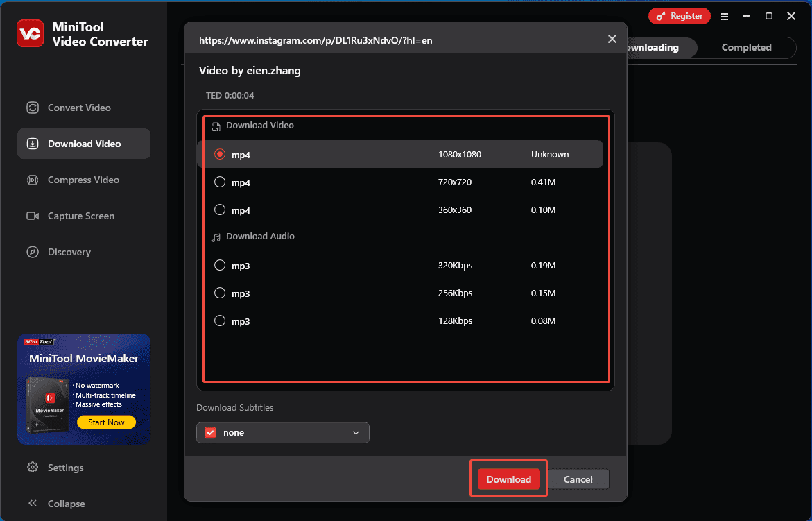Click the 0.19M file size value
Image resolution: width=812 pixels, height=521 pixels.
click(x=543, y=265)
